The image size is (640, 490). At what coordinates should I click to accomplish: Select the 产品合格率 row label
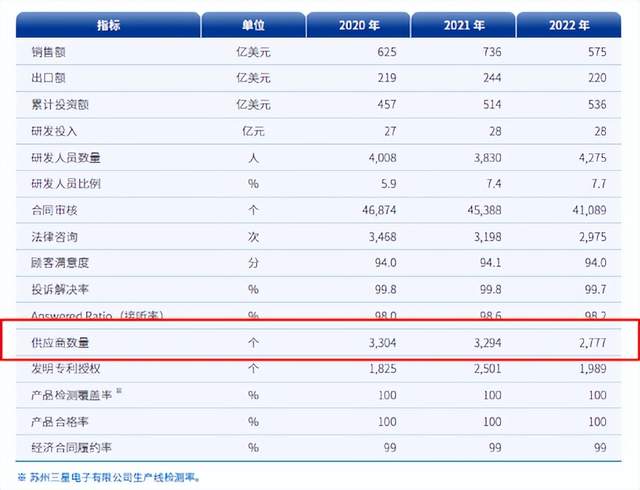pos(60,421)
